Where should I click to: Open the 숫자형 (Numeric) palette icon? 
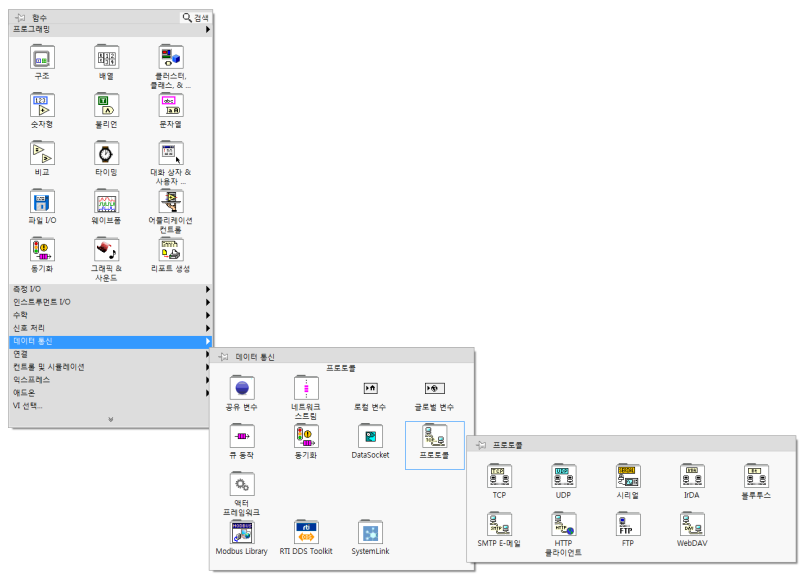click(x=42, y=105)
